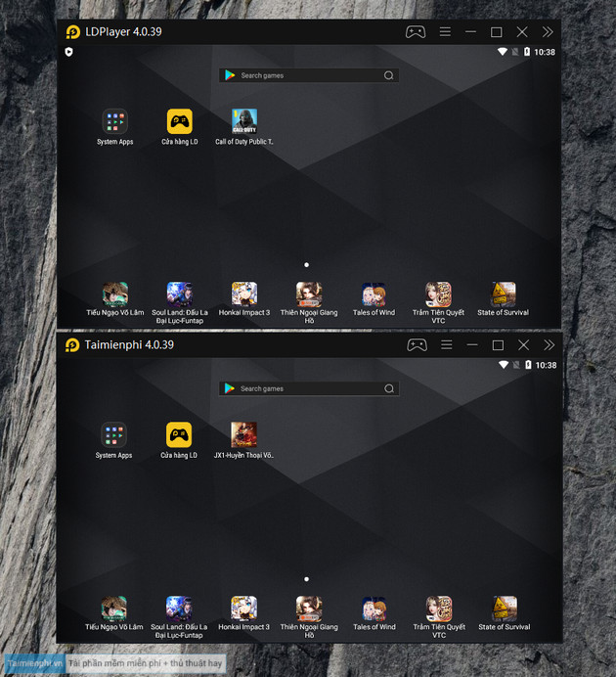
Task: Click the 10:38 clock in LDPlayer window
Action: (545, 52)
